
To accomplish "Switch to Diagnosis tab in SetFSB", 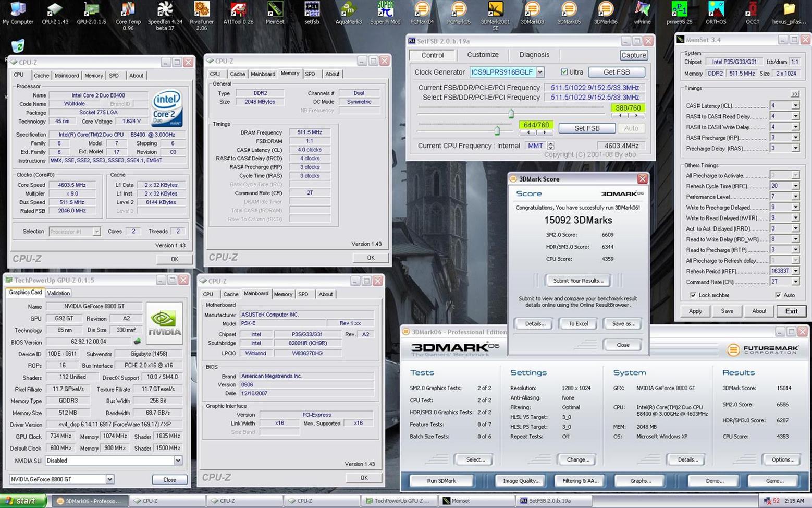I will [x=534, y=55].
